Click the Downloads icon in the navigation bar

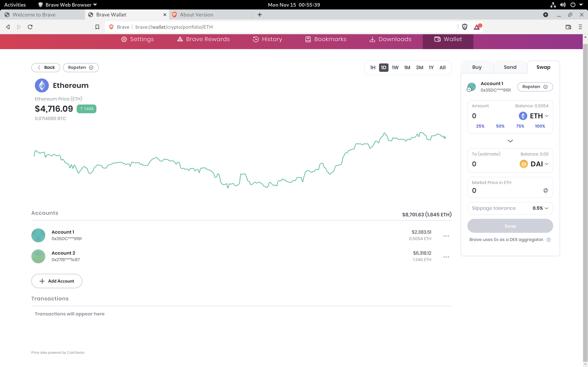click(372, 39)
